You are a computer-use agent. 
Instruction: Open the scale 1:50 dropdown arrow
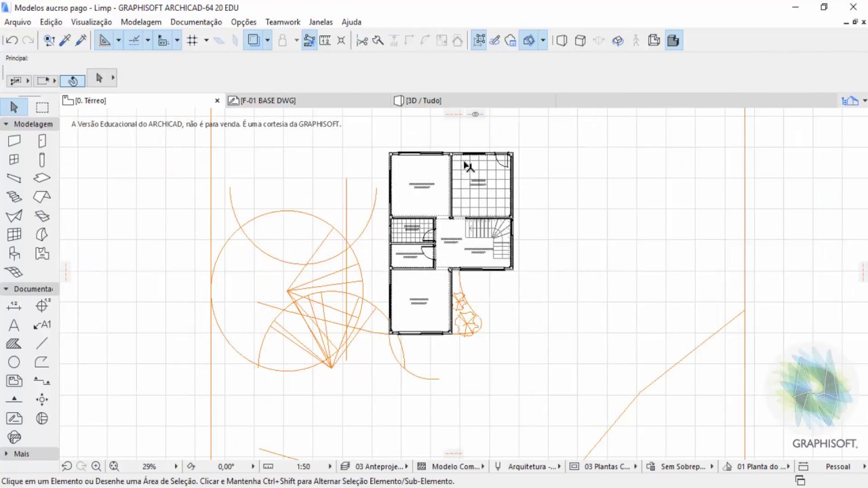point(330,466)
